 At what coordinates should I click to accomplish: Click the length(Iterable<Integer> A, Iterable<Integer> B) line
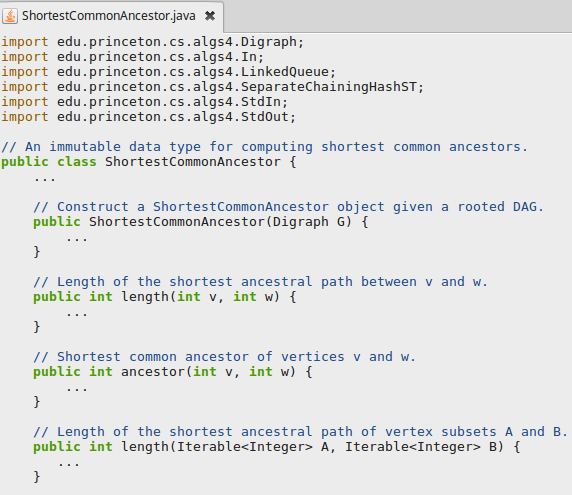point(277,447)
